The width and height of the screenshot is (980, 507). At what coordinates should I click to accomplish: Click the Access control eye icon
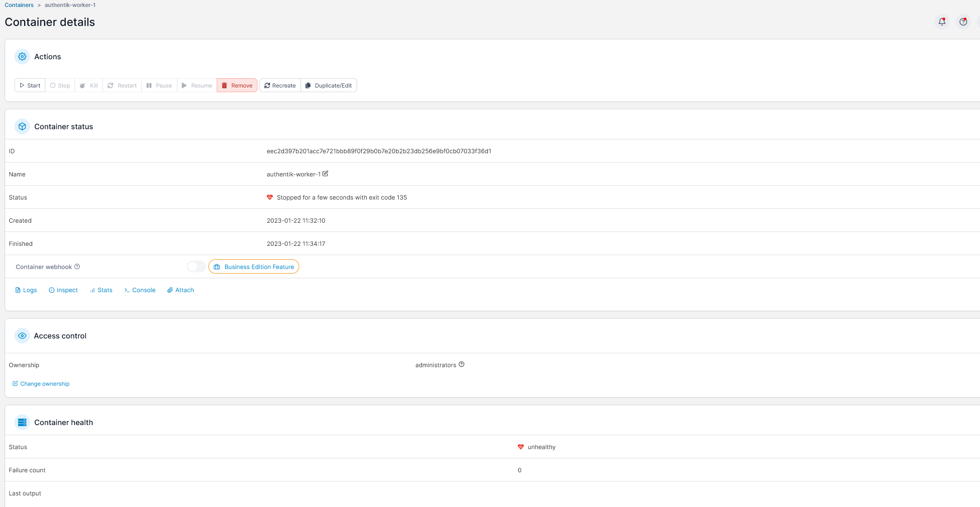click(22, 336)
